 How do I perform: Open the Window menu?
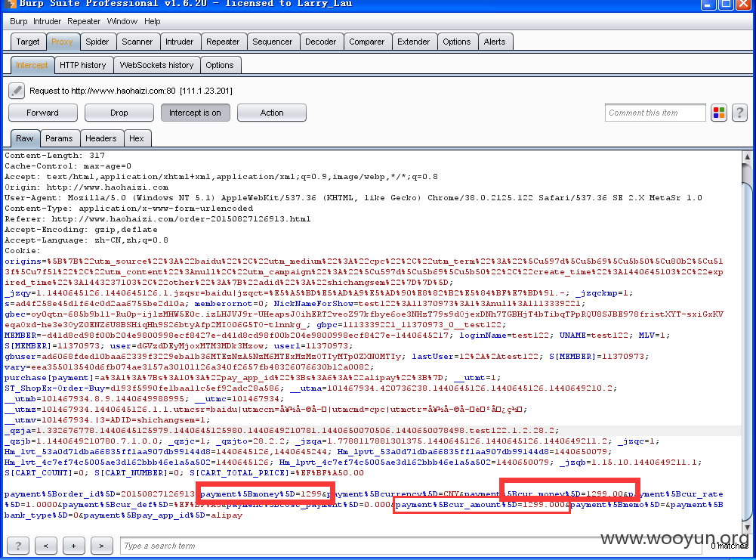[122, 21]
